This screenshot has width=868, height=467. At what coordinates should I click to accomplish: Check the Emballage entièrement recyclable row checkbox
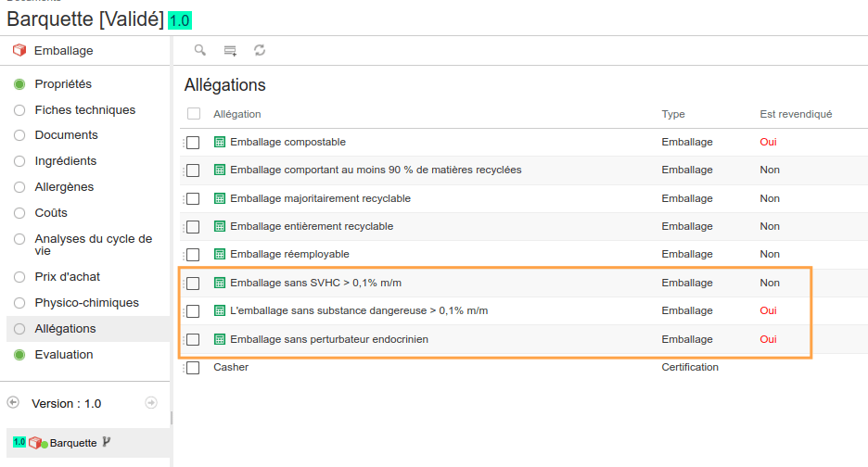pyautogui.click(x=193, y=227)
